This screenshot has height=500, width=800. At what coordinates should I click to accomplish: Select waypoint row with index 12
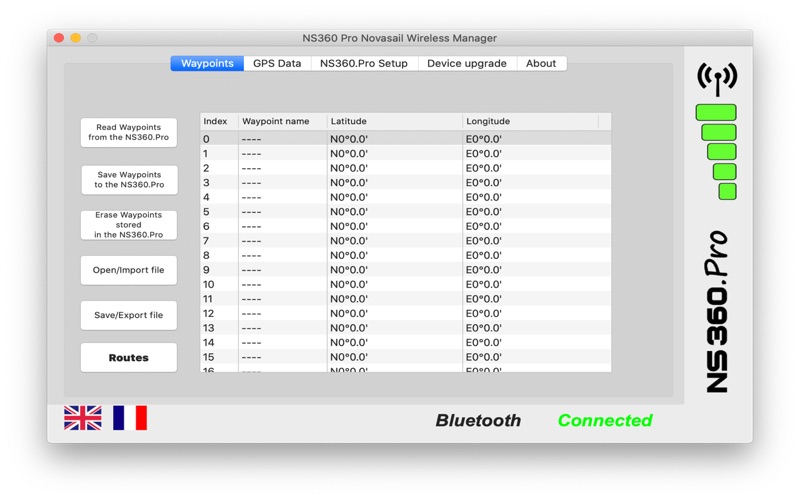tap(406, 313)
